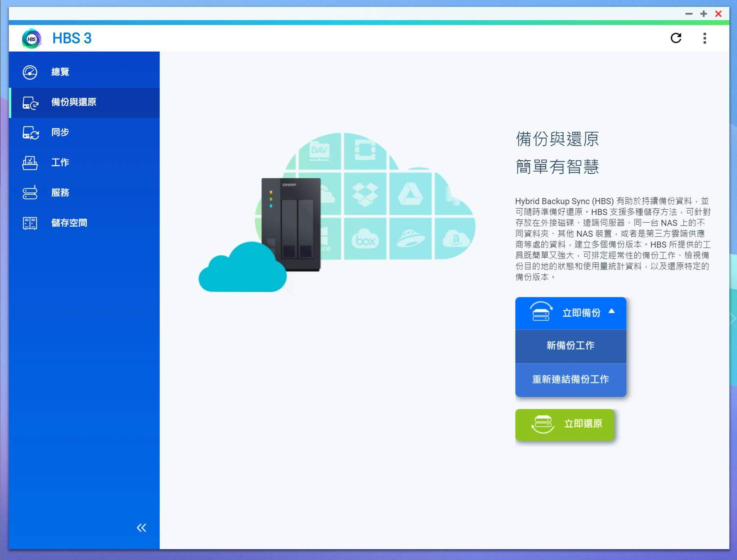This screenshot has height=560, width=737.
Task: Click the 簡單有智慧 heading text
Action: (x=557, y=167)
